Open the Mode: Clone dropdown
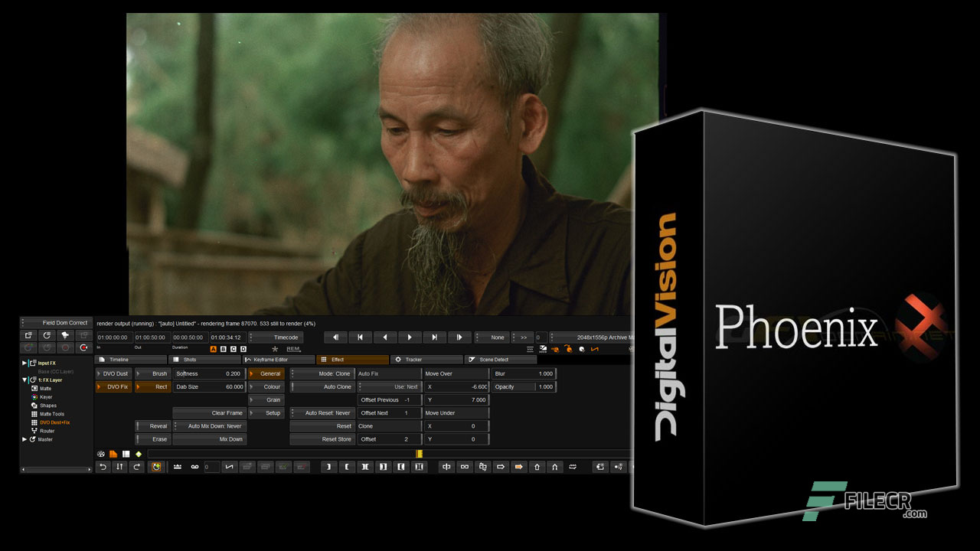The height and width of the screenshot is (551, 980). [x=322, y=374]
